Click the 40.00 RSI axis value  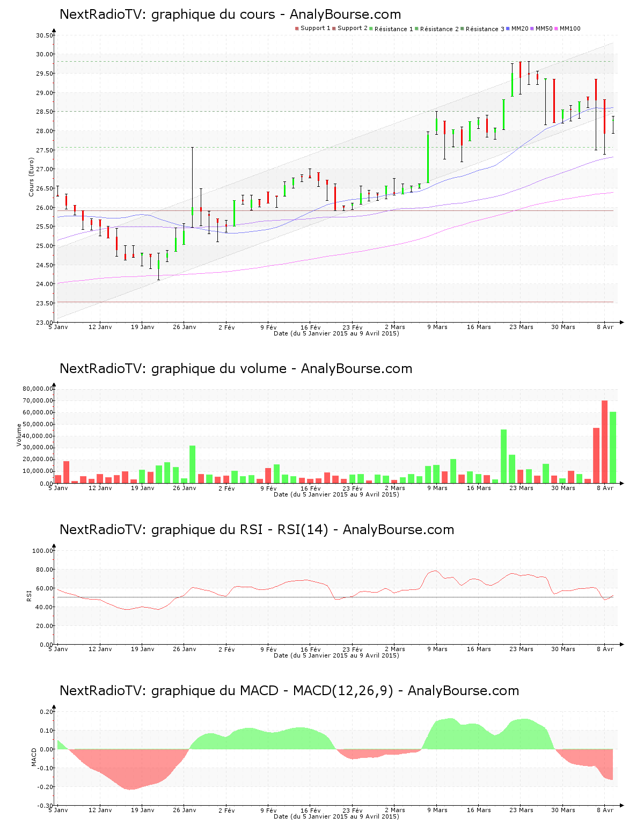(x=45, y=607)
